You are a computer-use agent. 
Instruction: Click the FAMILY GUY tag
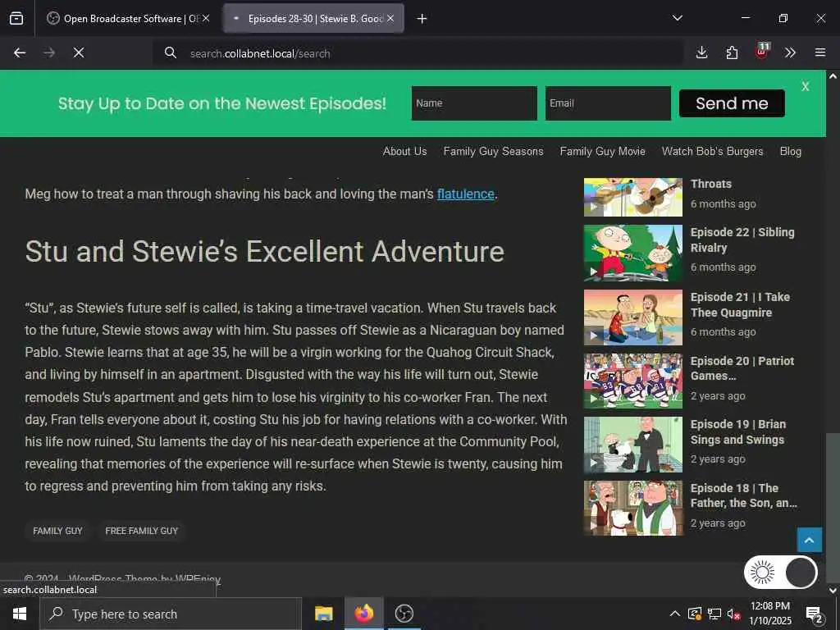click(58, 531)
